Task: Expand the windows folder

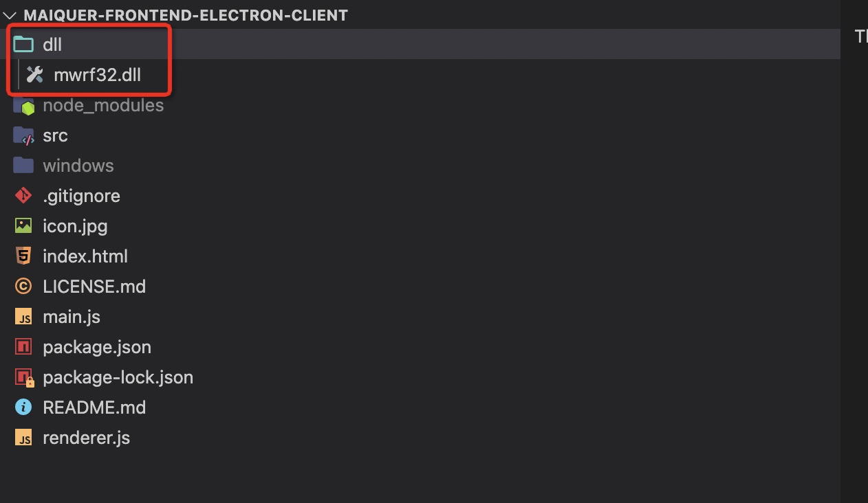Action: point(78,165)
